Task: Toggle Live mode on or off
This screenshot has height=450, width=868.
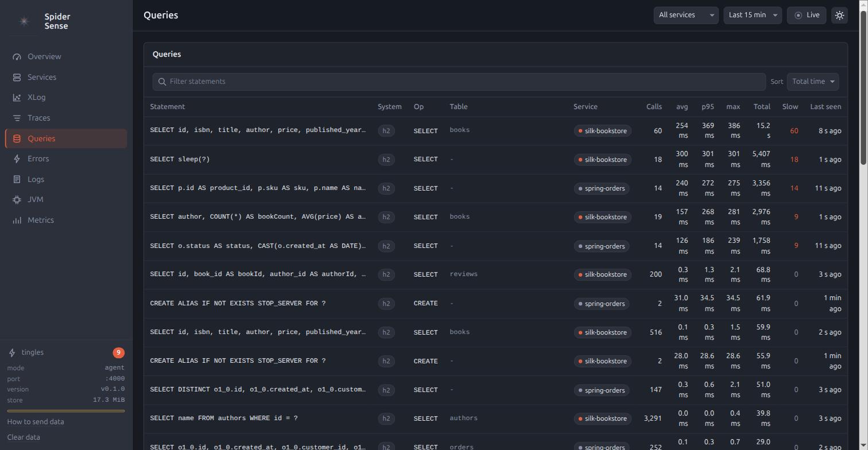Action: tap(807, 15)
